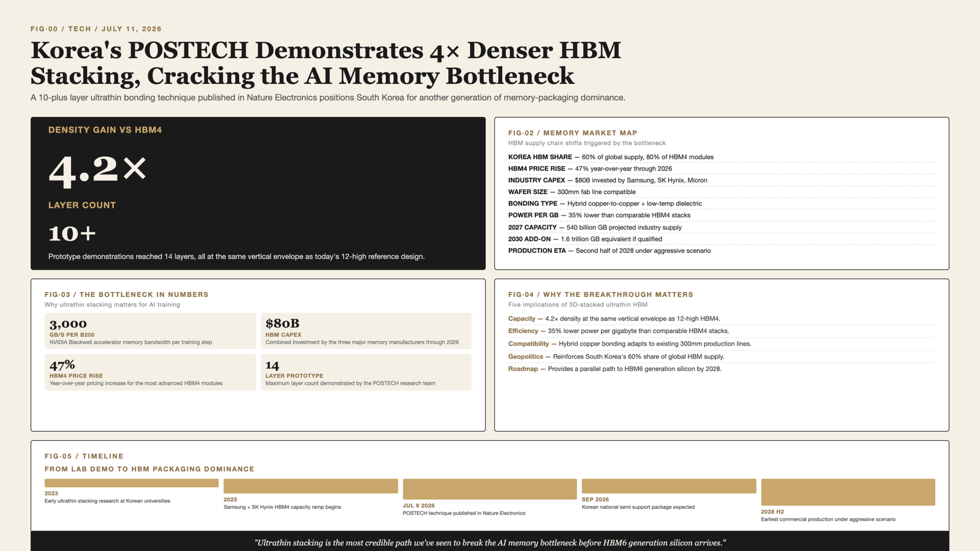The image size is (980, 551).
Task: Click the 'Combined investment by the three major' description
Action: coord(362,342)
